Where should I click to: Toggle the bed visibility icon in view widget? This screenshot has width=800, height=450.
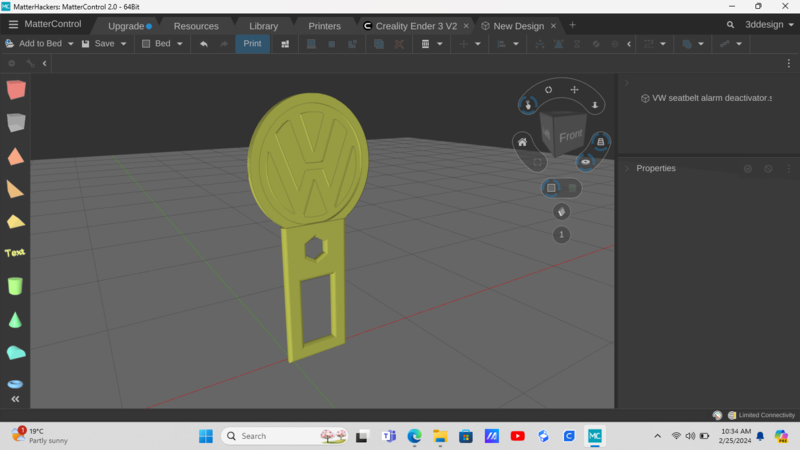point(586,162)
